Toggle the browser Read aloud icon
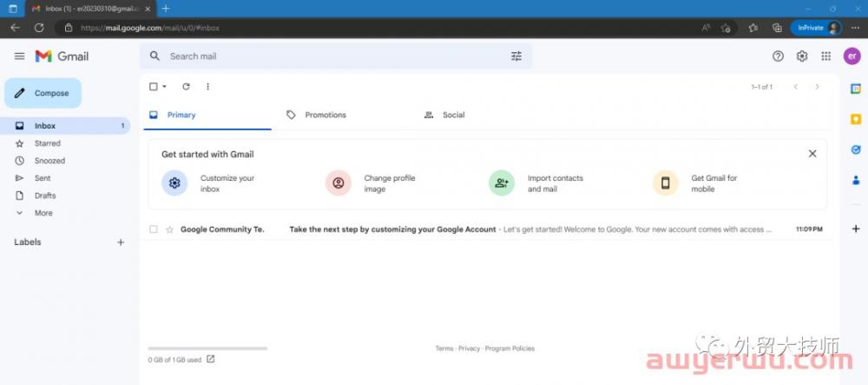The height and width of the screenshot is (385, 868). point(706,28)
